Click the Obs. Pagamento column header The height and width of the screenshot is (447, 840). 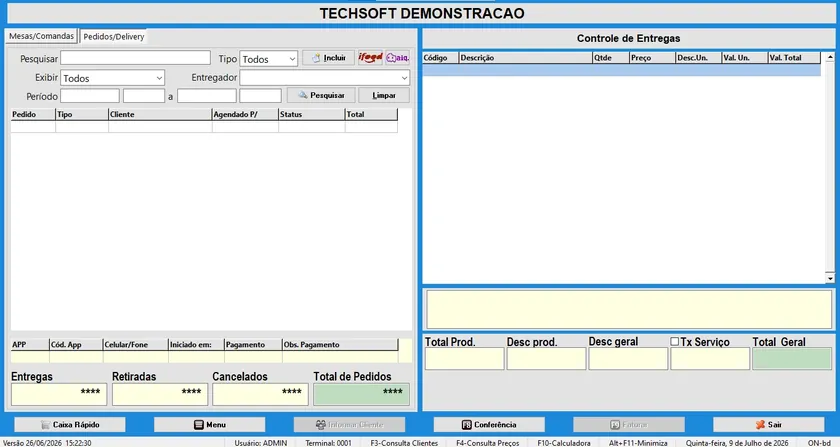pyautogui.click(x=340, y=345)
